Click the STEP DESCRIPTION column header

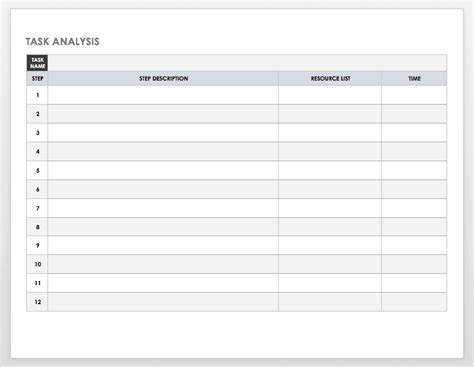pos(163,79)
